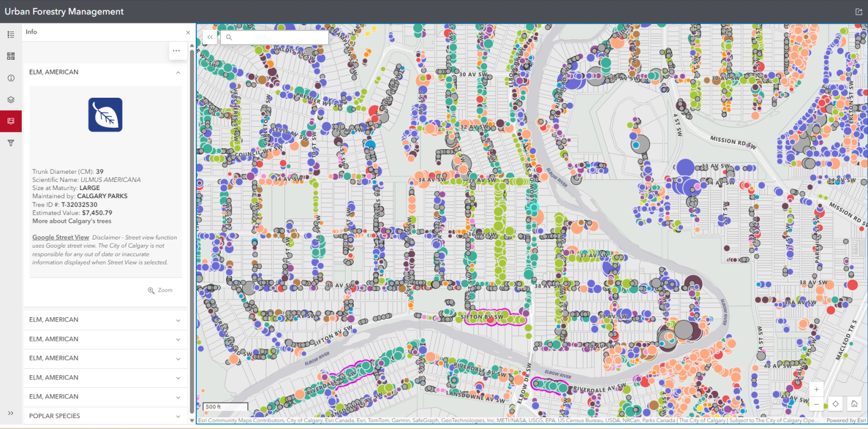
Task: Expand the second ELM, AMERICAN entry
Action: click(x=178, y=320)
